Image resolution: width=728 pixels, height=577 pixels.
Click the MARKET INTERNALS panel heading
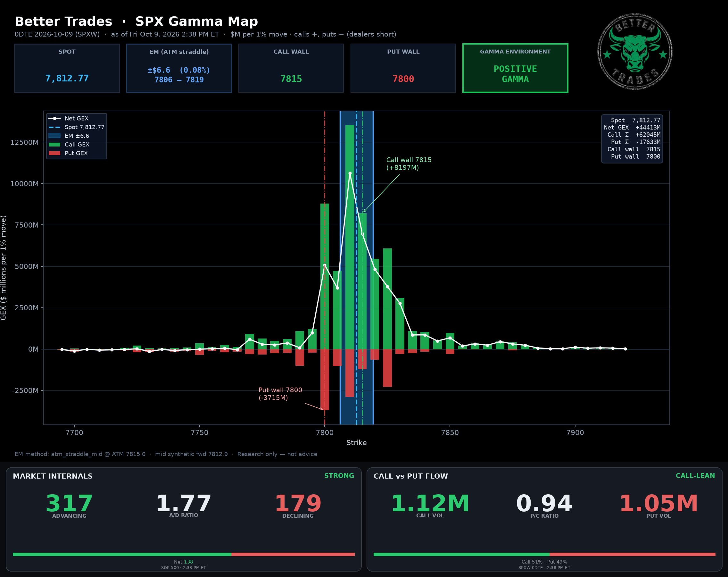click(x=53, y=476)
